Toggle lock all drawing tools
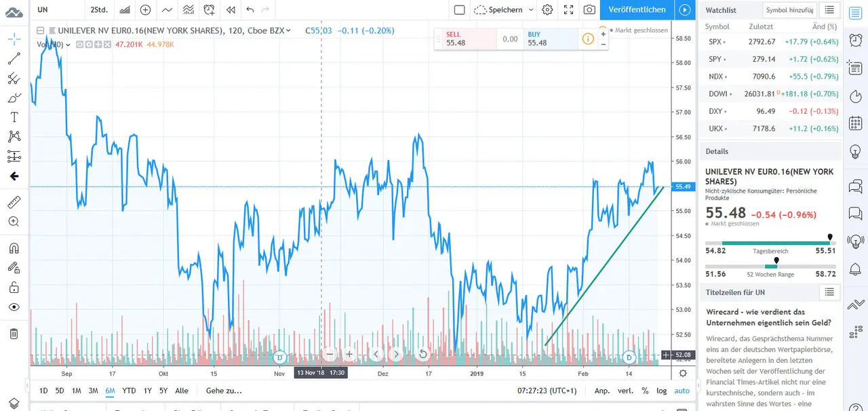The width and height of the screenshot is (868, 411). [14, 287]
